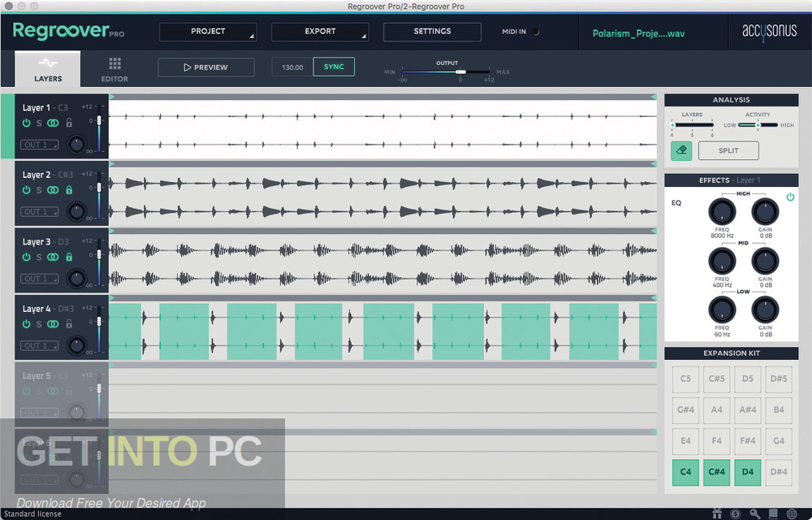Viewport: 812px width, 520px height.
Task: Open Layer 1 OUT 1 output dropdown
Action: click(39, 145)
